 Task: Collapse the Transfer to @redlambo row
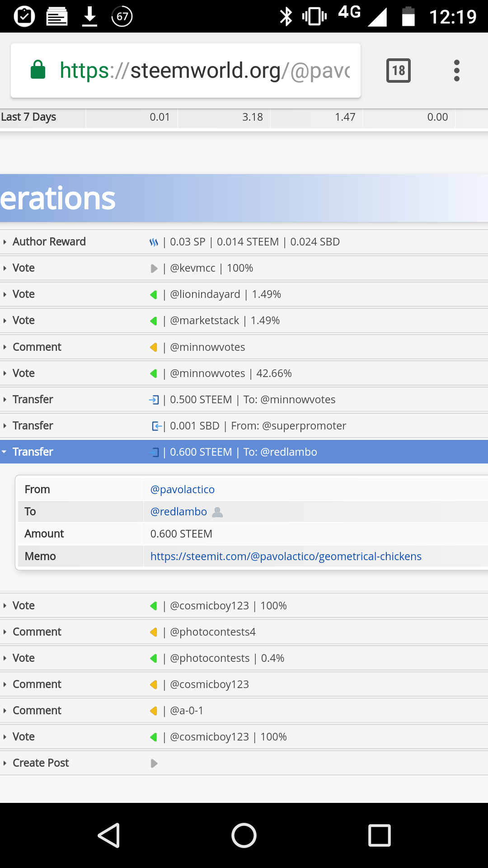pos(33,452)
